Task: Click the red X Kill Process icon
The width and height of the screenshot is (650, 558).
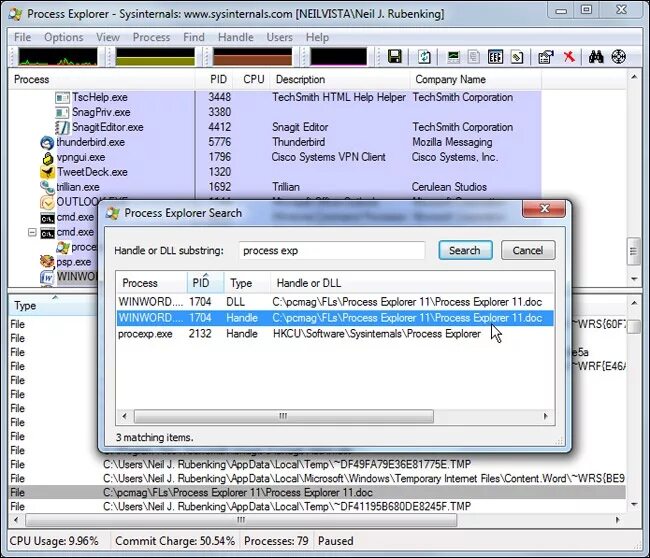Action: click(569, 56)
